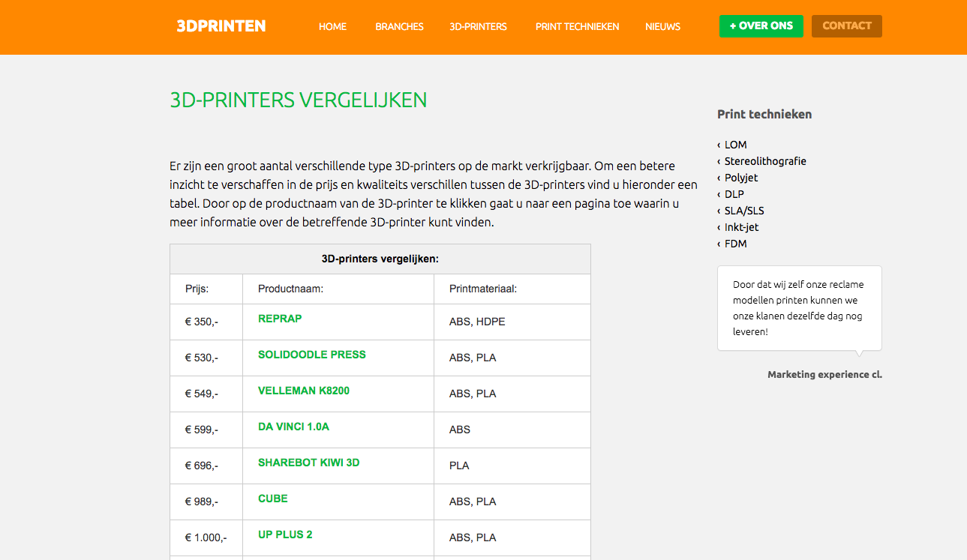The image size is (967, 560).
Task: Go to the Inkt-jet sidebar link
Action: (742, 227)
